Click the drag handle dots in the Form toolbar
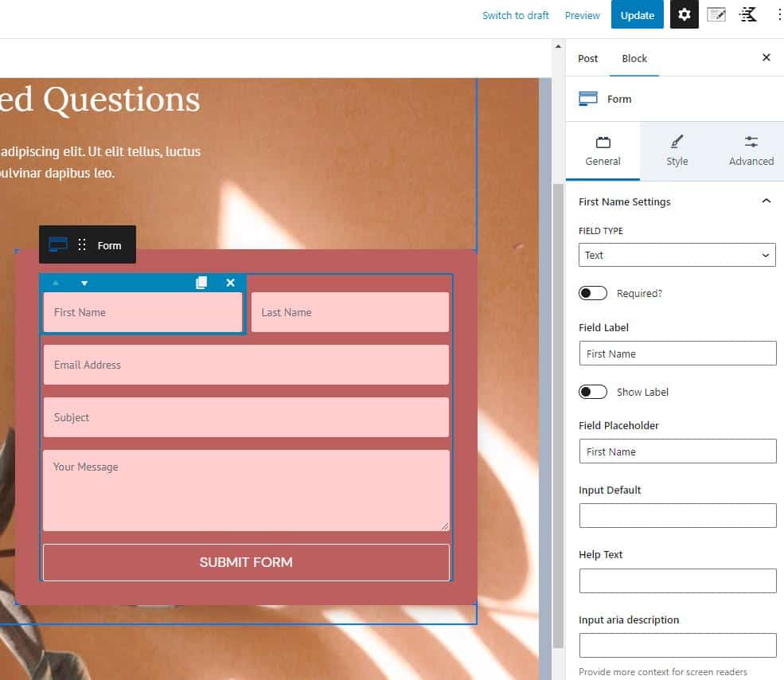 tap(82, 244)
